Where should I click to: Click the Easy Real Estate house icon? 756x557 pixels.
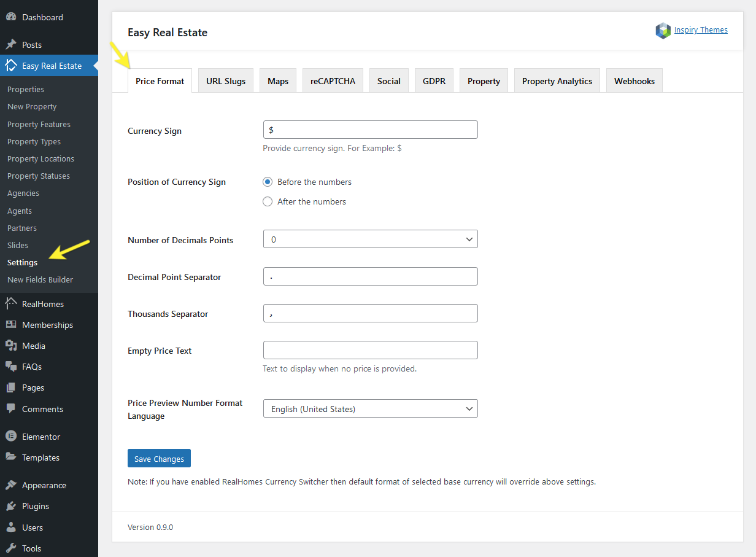point(11,66)
